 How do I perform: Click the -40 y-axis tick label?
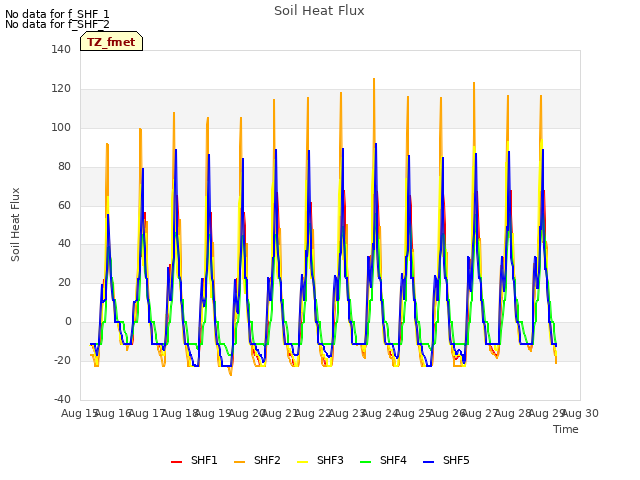coord(62,399)
